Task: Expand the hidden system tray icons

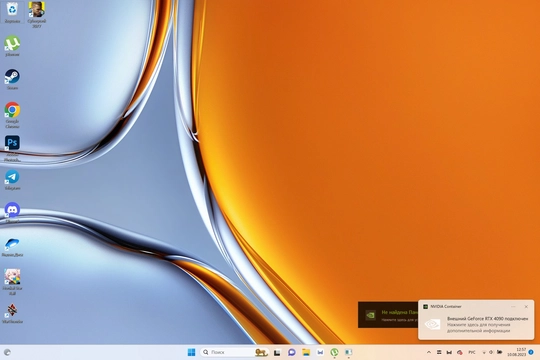Action: point(429,352)
